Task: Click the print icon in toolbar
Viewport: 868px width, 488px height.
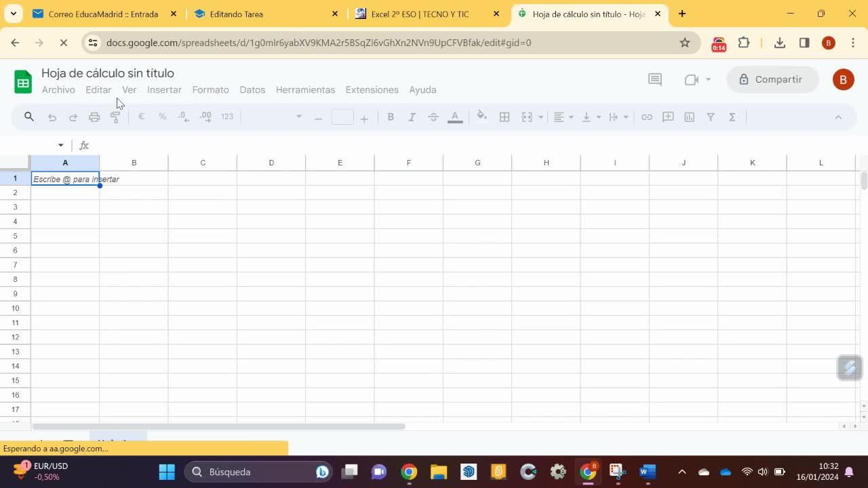Action: [94, 117]
